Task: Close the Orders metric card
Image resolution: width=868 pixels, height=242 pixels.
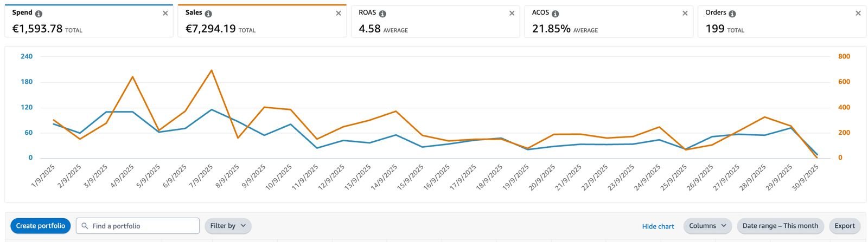Action: (858, 13)
